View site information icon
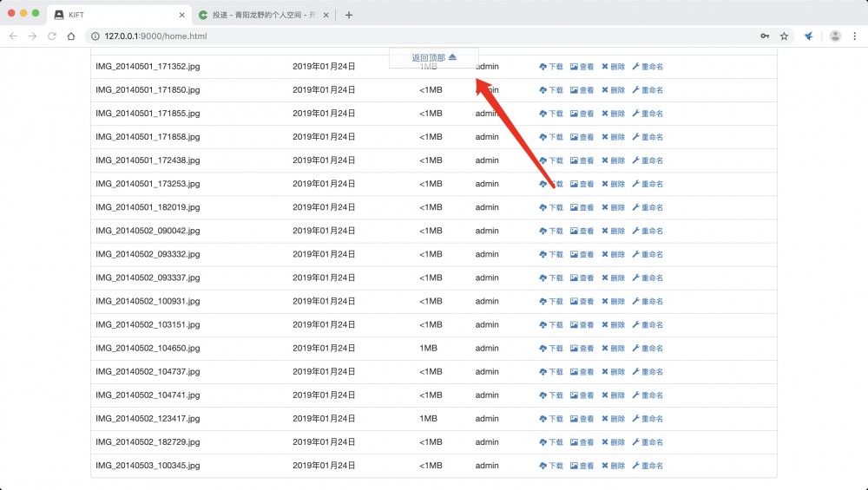 (95, 36)
